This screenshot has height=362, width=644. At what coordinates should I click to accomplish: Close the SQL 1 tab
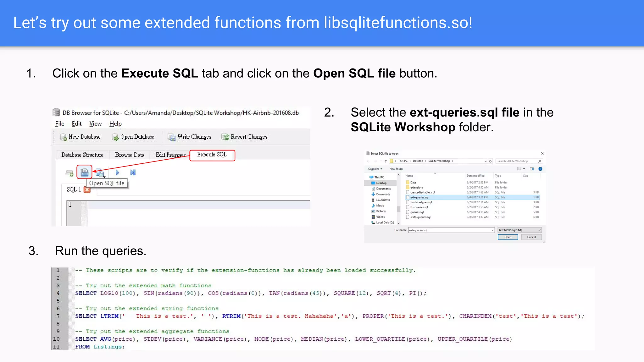[x=87, y=189]
